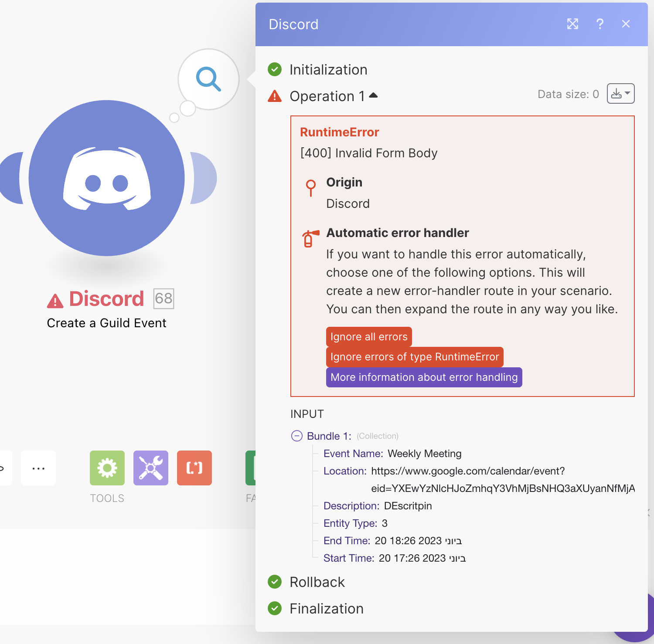
Task: Click the Ignore all errors button
Action: click(369, 337)
